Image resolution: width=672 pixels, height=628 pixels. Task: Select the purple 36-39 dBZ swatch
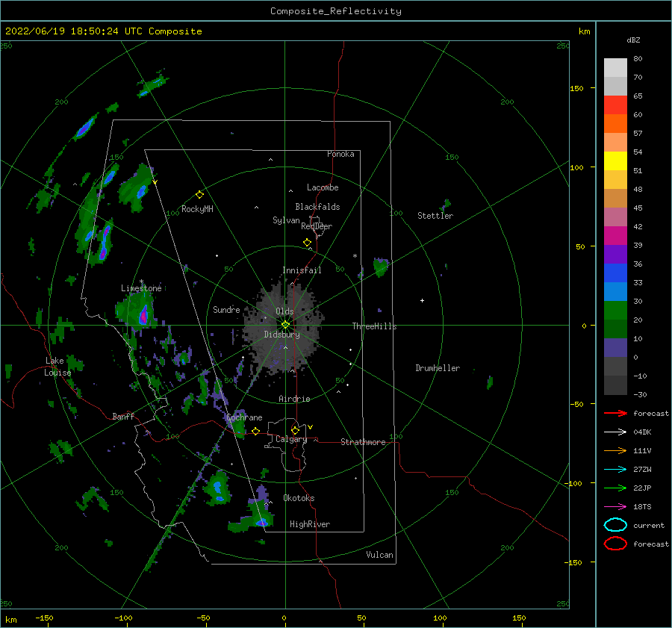coord(615,255)
